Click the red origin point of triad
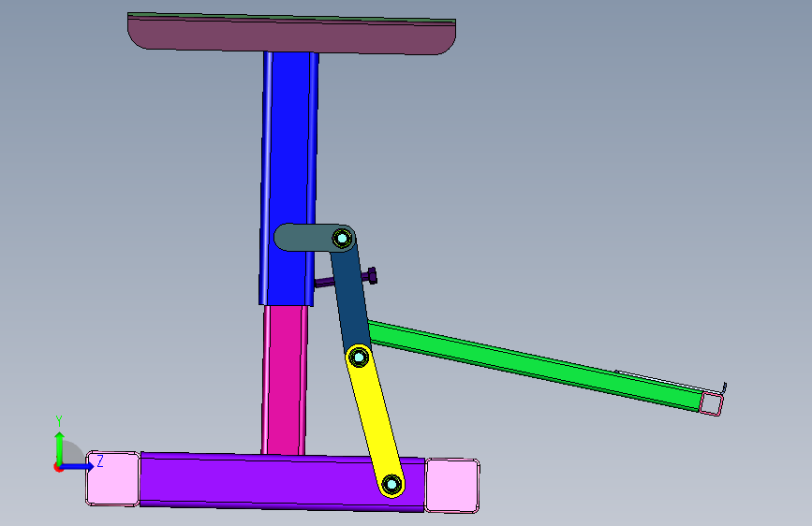The width and height of the screenshot is (812, 526). [x=58, y=467]
